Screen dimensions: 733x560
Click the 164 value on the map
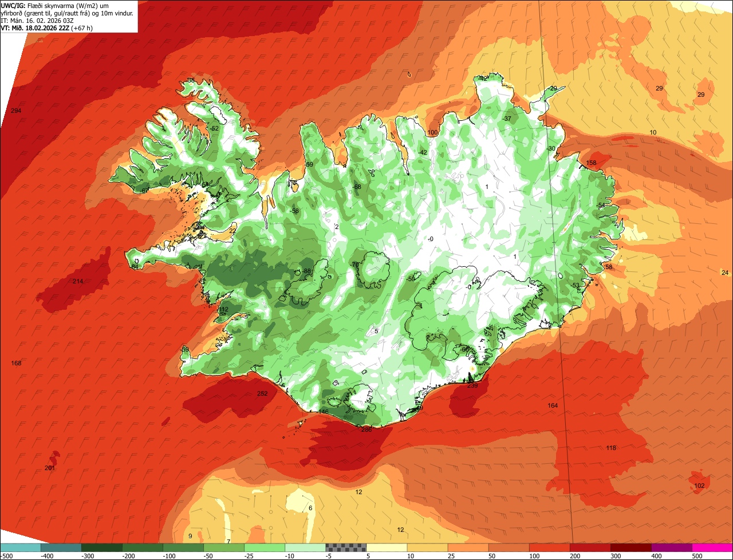tap(553, 405)
